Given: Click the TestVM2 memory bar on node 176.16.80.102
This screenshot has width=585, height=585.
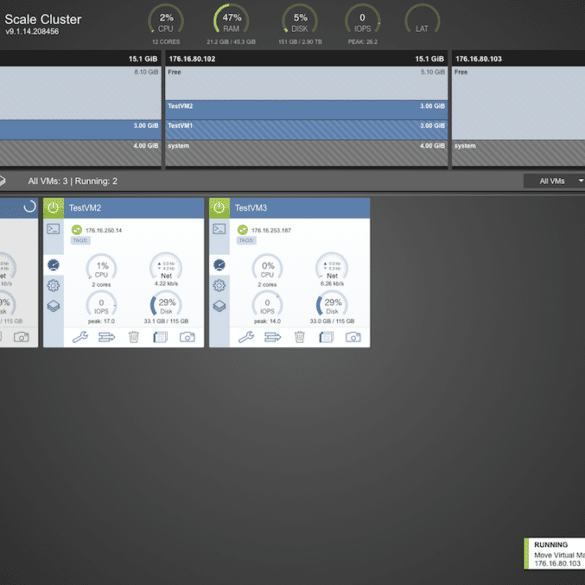Looking at the screenshot, I should coord(306,110).
